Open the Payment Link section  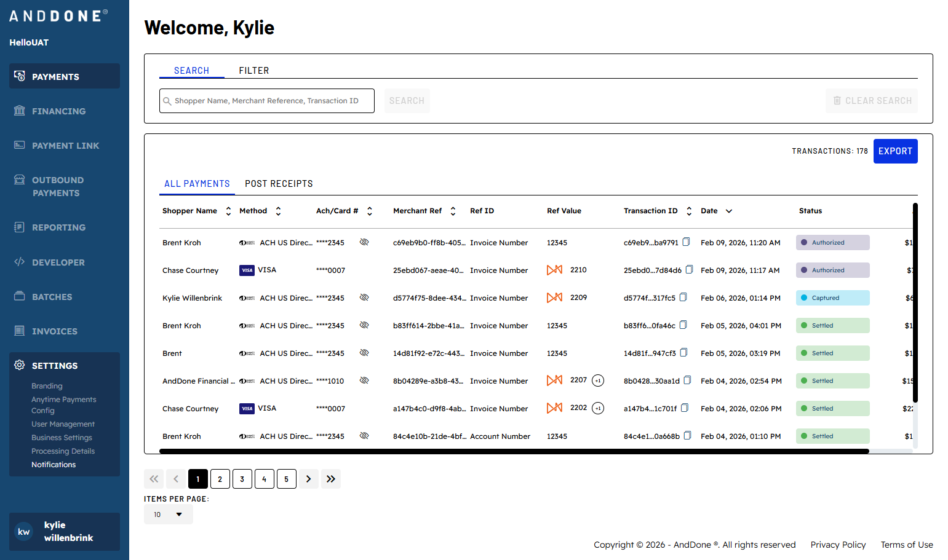click(64, 146)
